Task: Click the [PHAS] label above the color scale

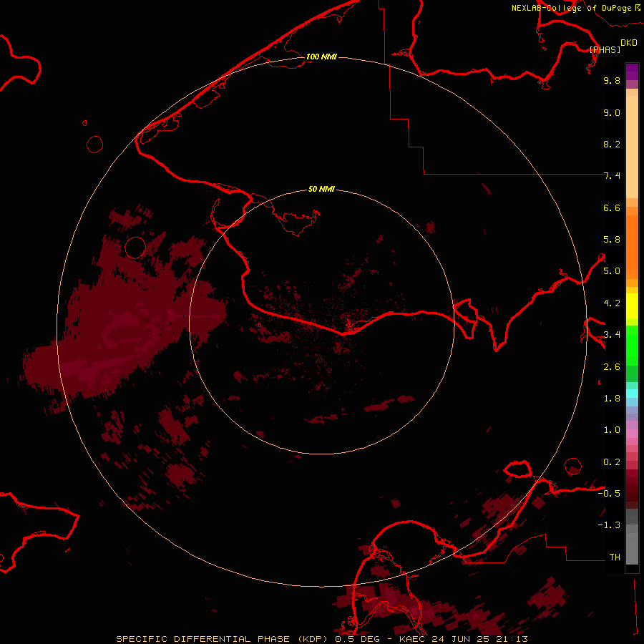Action: tap(605, 49)
